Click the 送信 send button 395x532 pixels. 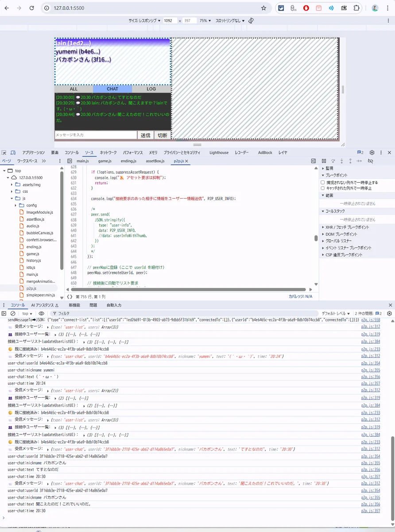(x=145, y=135)
